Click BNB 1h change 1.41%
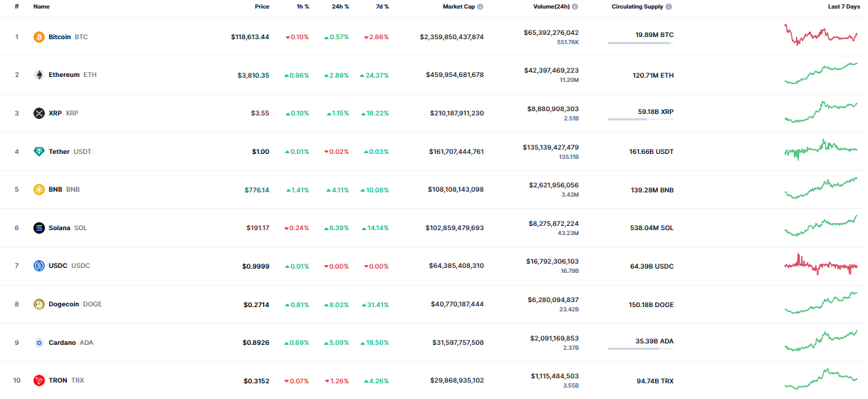 [297, 190]
